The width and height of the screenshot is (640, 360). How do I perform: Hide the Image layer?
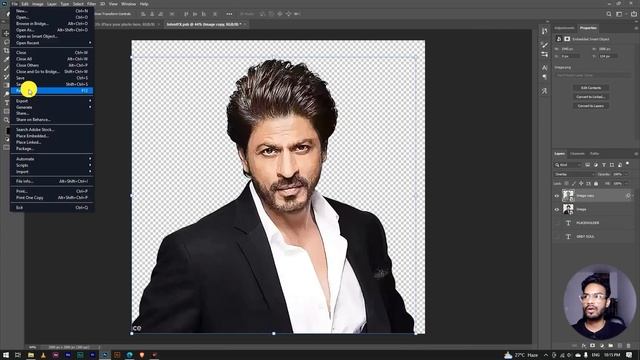(x=557, y=209)
